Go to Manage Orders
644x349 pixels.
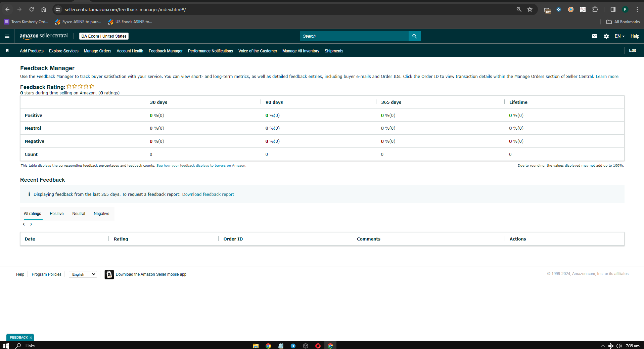coord(97,51)
